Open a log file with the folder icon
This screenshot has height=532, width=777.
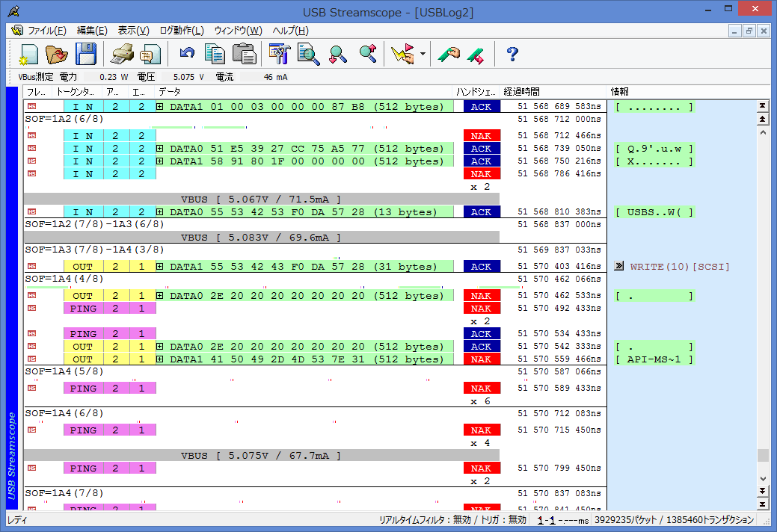(57, 54)
